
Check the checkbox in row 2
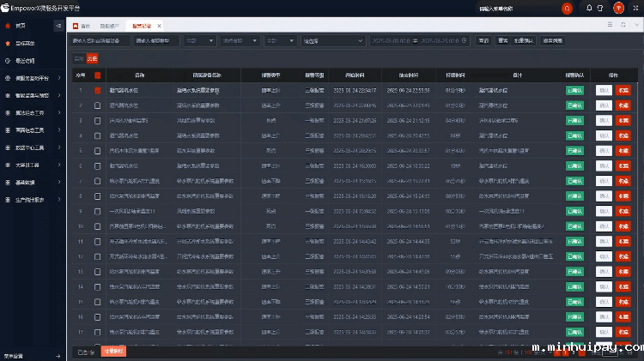coord(98,105)
